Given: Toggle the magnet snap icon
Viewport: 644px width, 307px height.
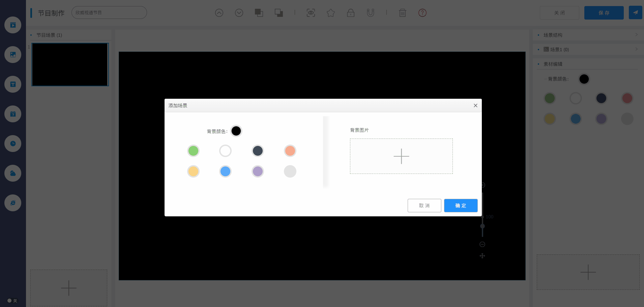Looking at the screenshot, I should coord(370,13).
